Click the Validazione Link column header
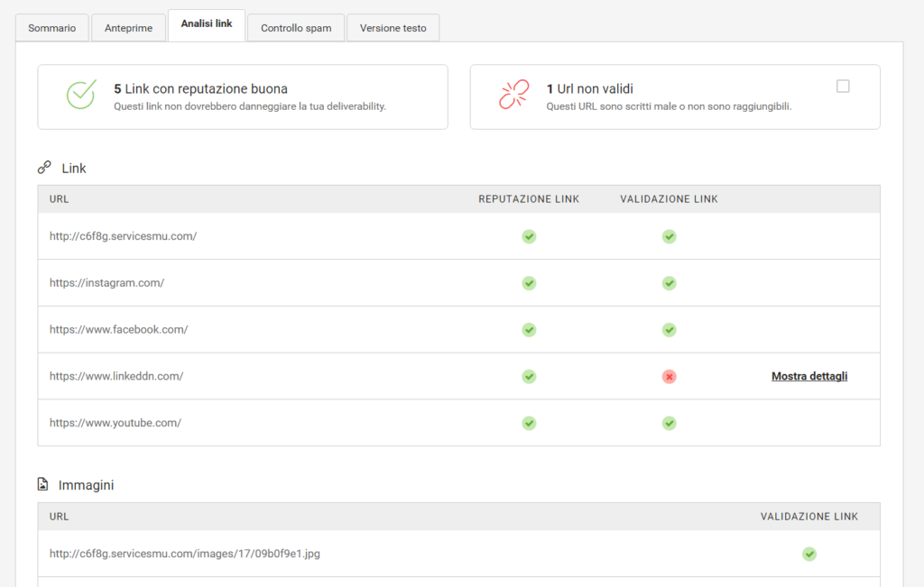Image resolution: width=924 pixels, height=587 pixels. click(x=669, y=199)
